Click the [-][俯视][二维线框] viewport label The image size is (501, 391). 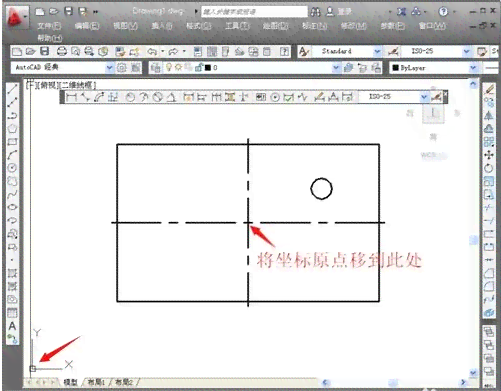tap(61, 85)
